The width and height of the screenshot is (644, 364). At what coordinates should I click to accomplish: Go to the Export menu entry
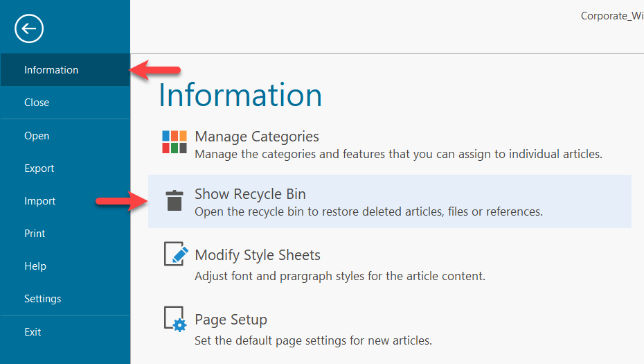coord(39,168)
